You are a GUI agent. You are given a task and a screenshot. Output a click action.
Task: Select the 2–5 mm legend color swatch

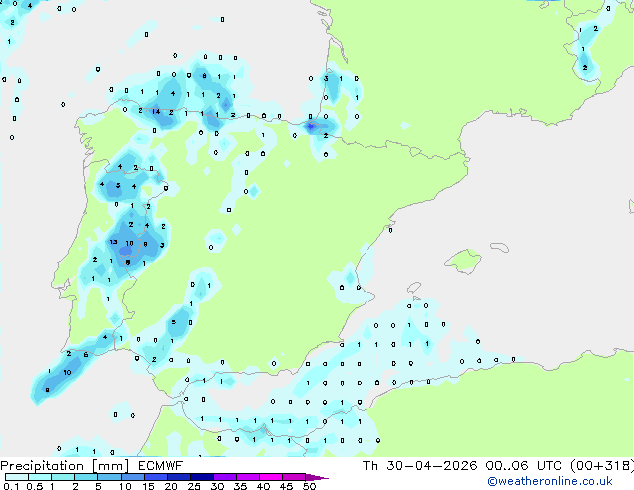point(86,477)
